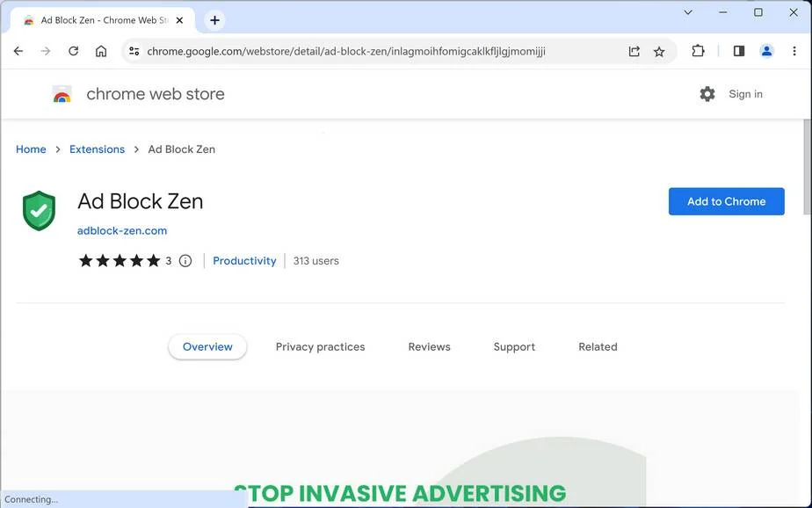Click the page vertical scrollbar thumb

pos(807,166)
